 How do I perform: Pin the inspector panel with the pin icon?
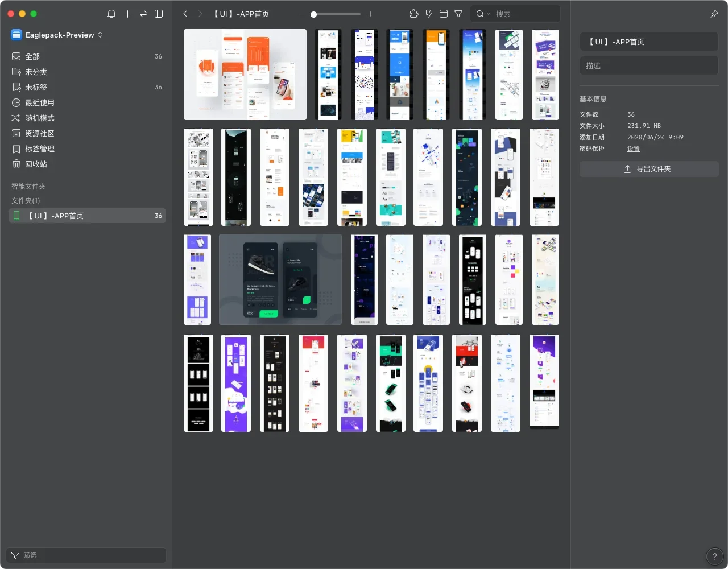pos(714,14)
